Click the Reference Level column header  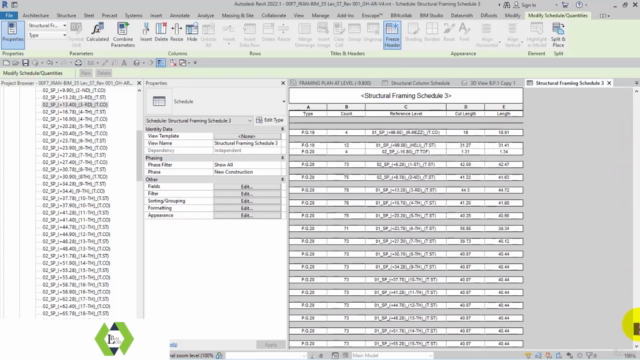[x=406, y=113]
